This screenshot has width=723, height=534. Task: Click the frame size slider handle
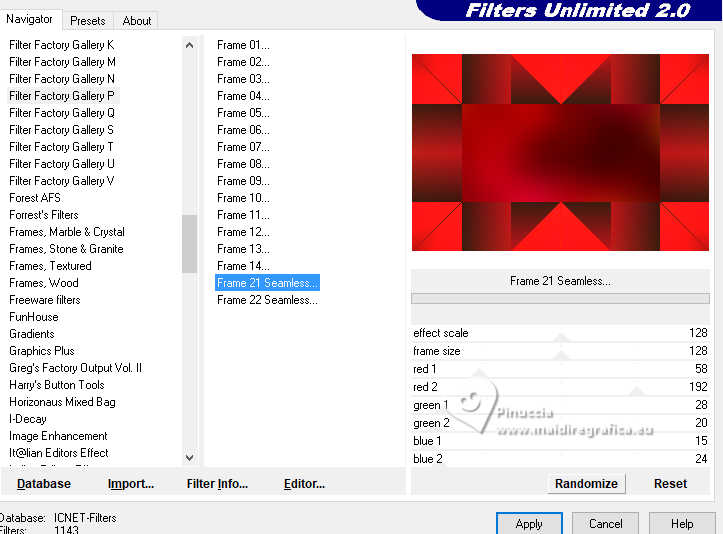point(561,356)
